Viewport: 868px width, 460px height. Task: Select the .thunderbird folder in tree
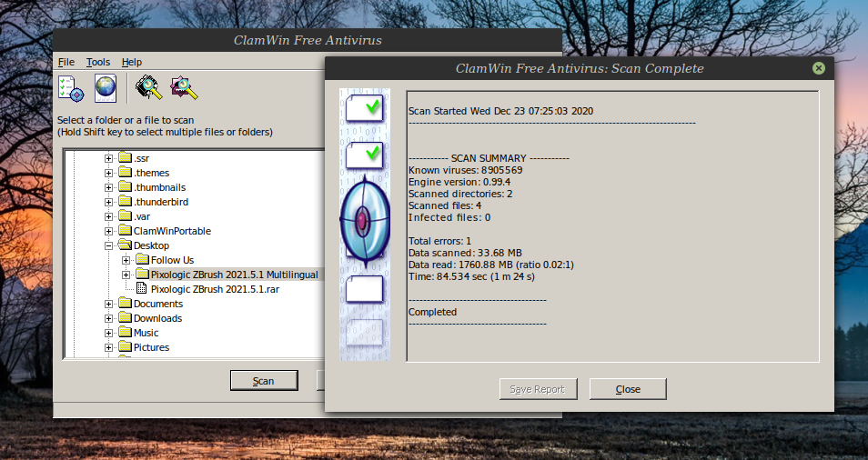click(x=160, y=202)
